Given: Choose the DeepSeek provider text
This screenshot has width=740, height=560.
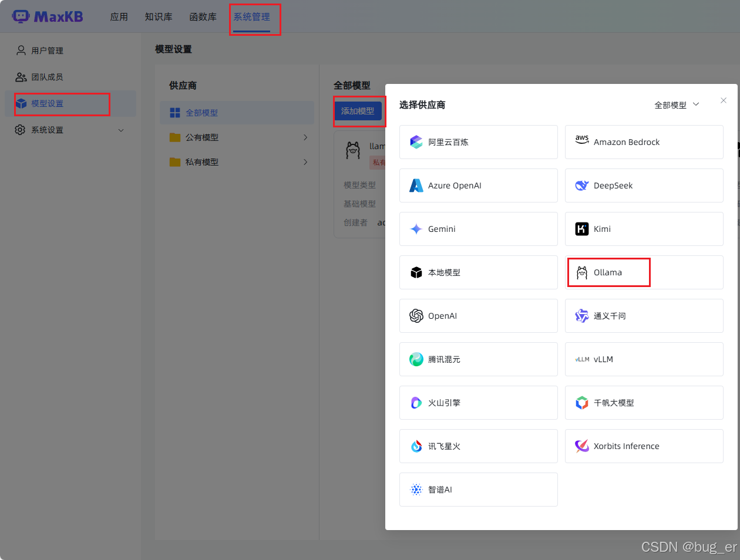Looking at the screenshot, I should 613,185.
